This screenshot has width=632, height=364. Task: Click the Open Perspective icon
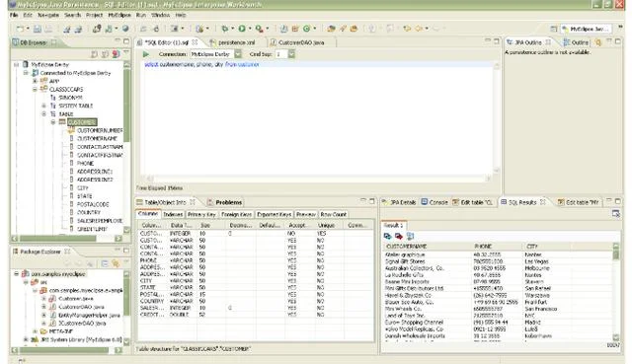click(554, 29)
